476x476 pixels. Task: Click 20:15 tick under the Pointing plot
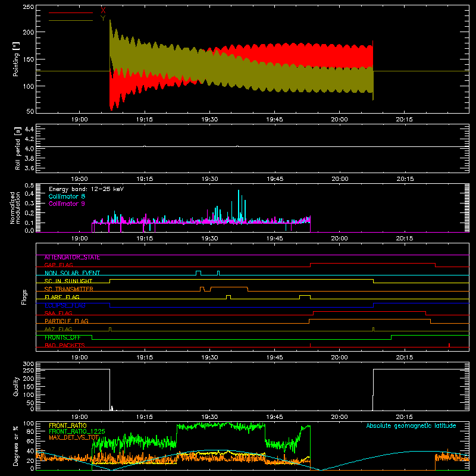(405, 120)
